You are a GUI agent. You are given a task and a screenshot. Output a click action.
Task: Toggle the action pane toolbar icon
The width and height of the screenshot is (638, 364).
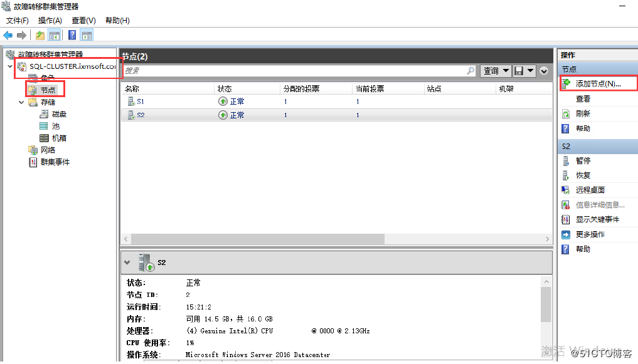(x=87, y=35)
